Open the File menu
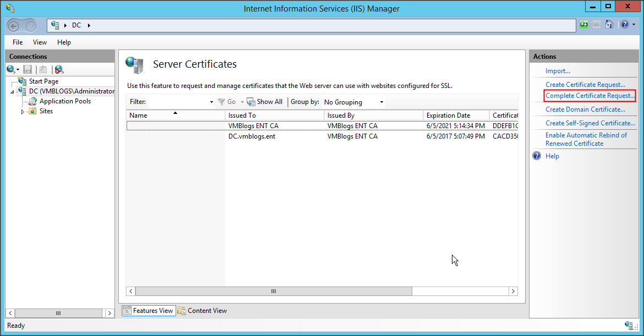Viewport: 644px width, 336px height. click(x=18, y=42)
